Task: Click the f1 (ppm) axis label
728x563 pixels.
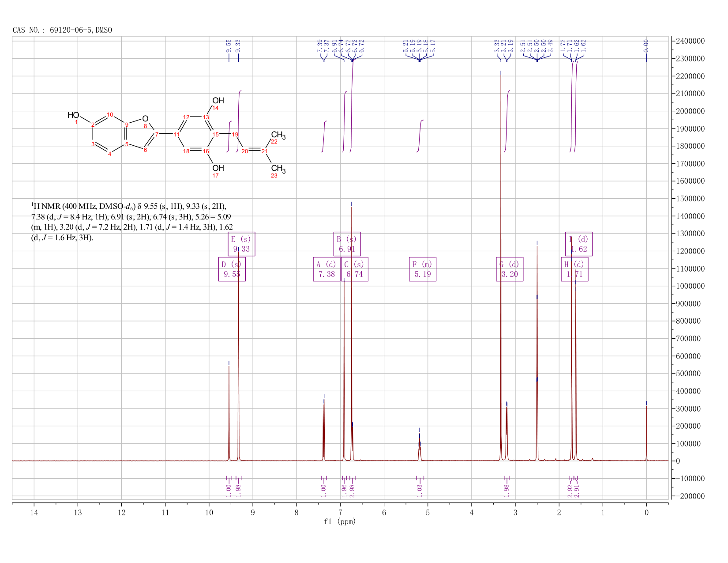Action: [x=340, y=521]
